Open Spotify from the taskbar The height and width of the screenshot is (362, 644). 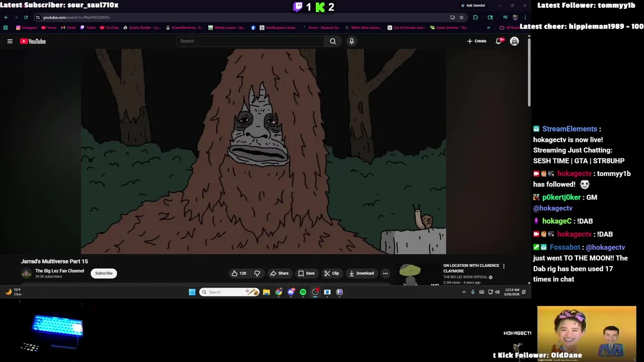[303, 292]
